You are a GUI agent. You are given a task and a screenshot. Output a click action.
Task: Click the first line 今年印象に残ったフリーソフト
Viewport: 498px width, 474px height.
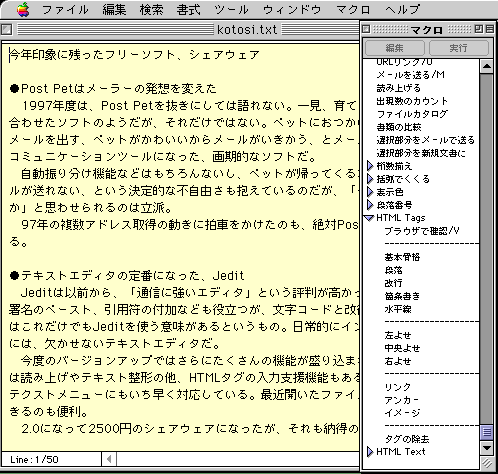tap(134, 55)
